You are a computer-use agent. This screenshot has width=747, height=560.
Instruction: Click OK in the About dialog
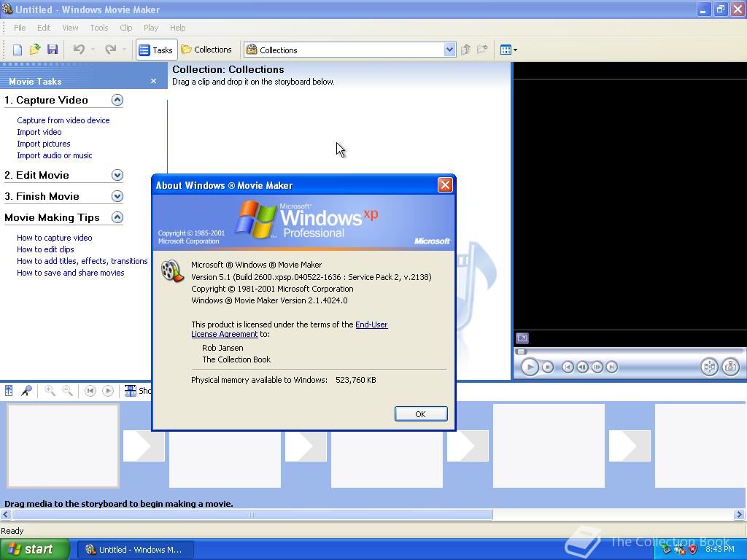click(x=421, y=414)
